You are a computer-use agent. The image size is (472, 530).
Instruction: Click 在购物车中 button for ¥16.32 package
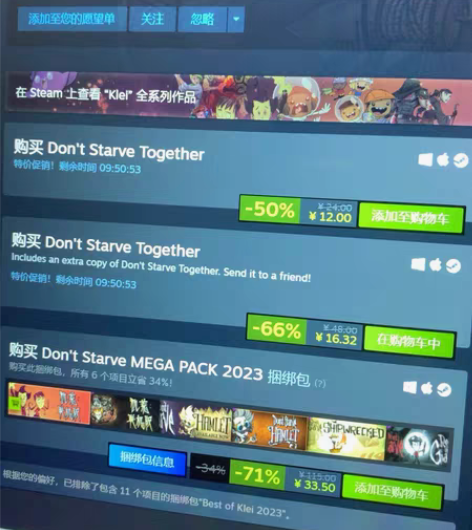tap(409, 342)
